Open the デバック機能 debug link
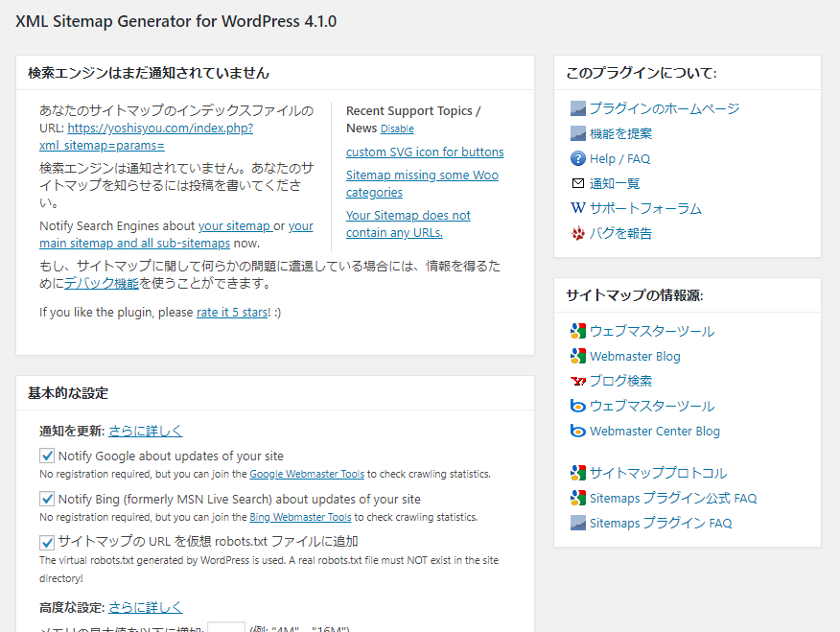The height and width of the screenshot is (632, 840). (x=101, y=283)
